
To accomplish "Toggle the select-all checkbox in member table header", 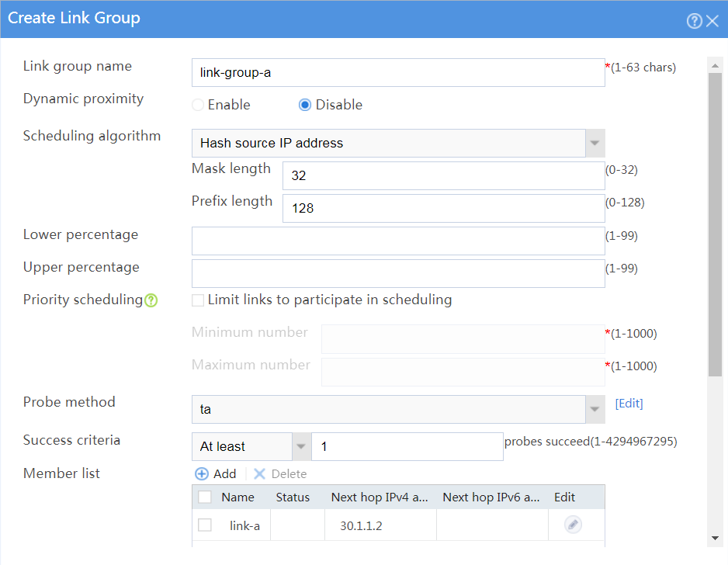I will (205, 497).
